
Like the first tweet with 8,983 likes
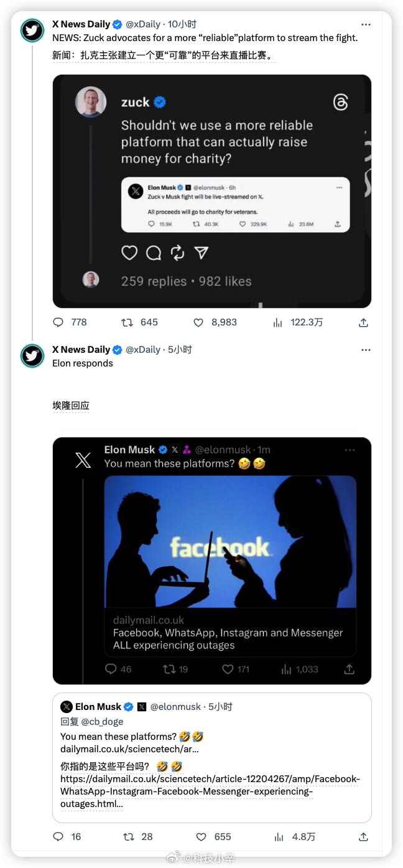(x=198, y=322)
